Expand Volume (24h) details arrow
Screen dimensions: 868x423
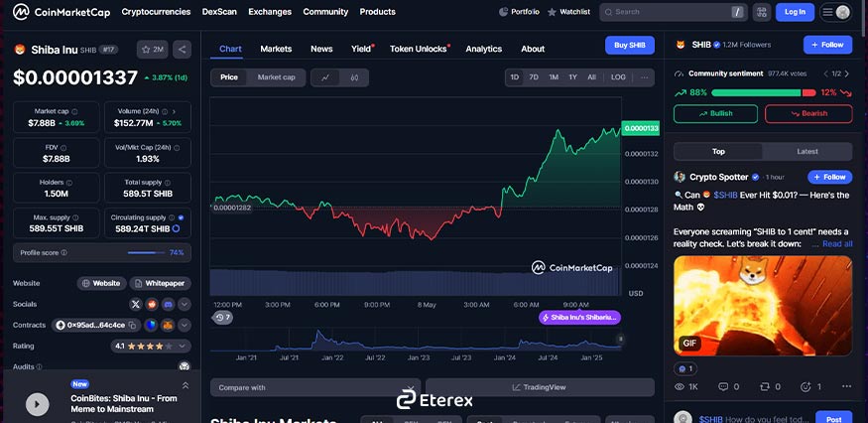174,111
